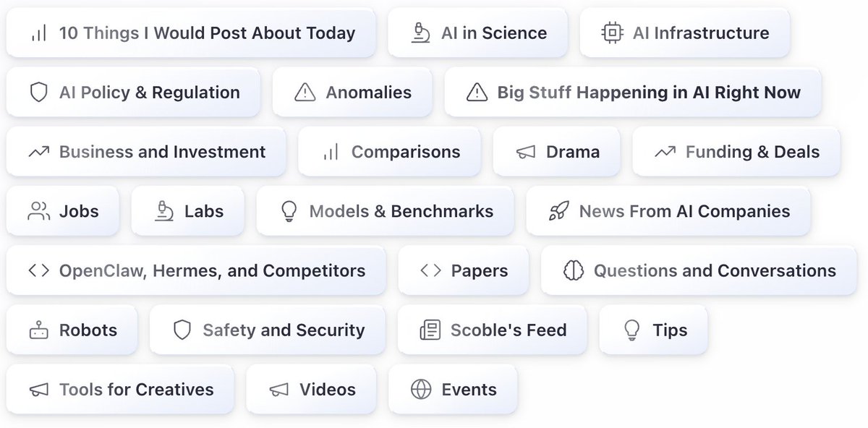Screen dimensions: 868x428
Task: Click the newspaper icon on Scoble's Feed
Action: point(430,330)
